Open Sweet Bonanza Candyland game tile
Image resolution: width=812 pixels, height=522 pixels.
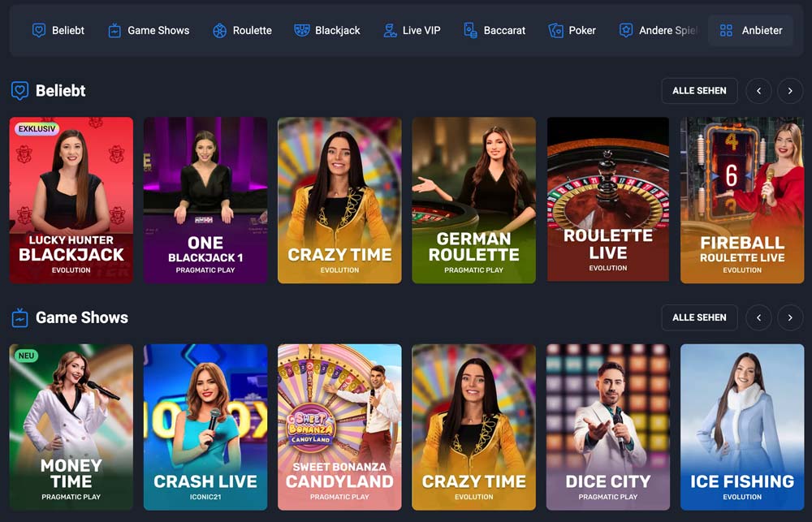click(339, 427)
